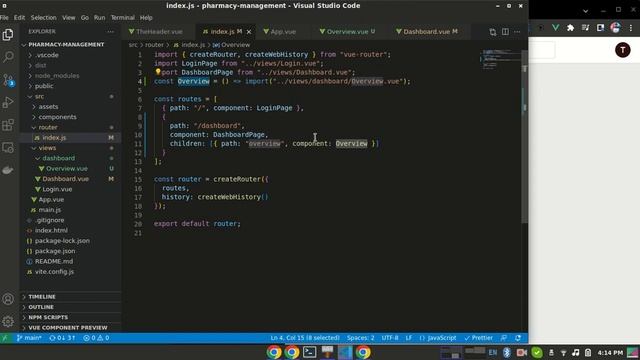640x360 pixels.
Task: Click the Explorer more actions ellipsis
Action: (x=111, y=31)
